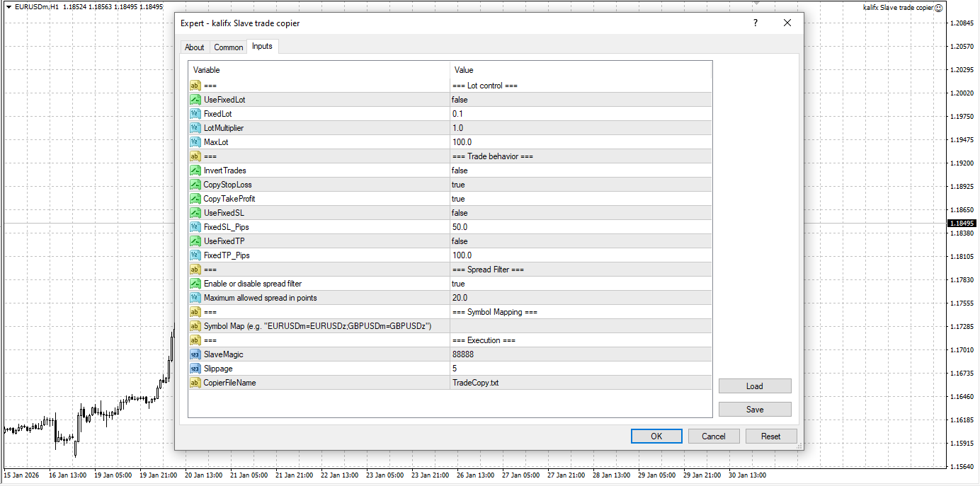Image resolution: width=980 pixels, height=486 pixels.
Task: Click the ab icon beside the Symbol Map row
Action: [195, 325]
